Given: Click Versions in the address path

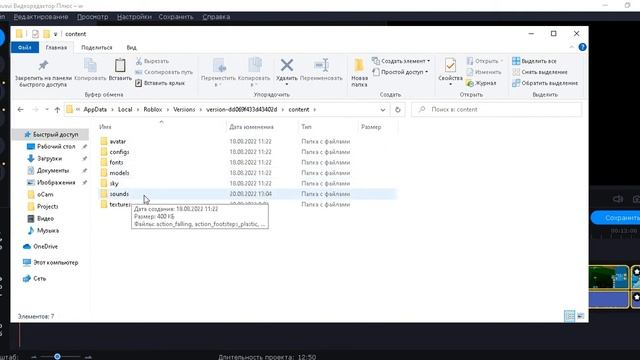Looking at the screenshot, I should [184, 109].
